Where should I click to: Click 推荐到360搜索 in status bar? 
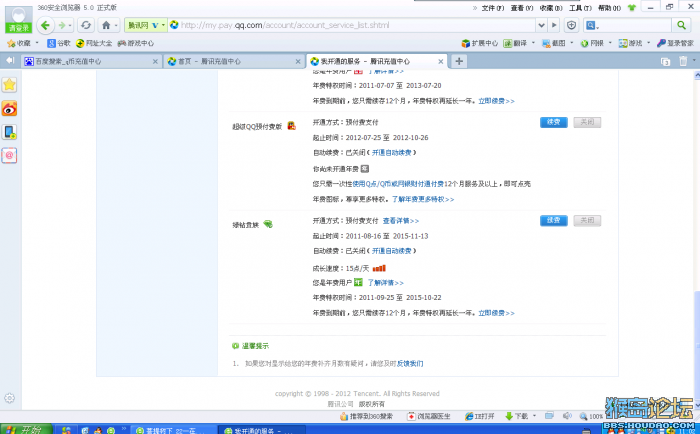367,416
